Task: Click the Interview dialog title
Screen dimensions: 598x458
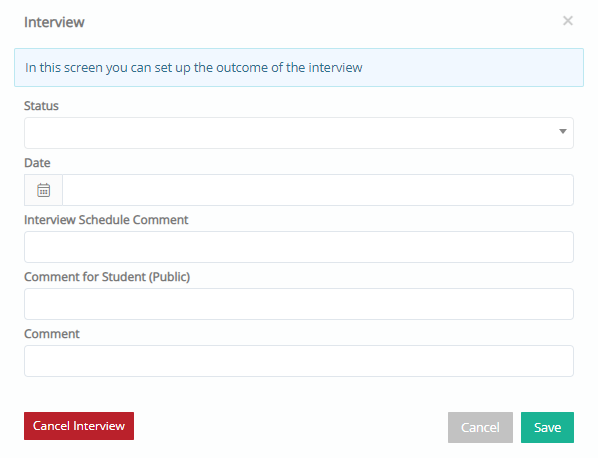Action: point(54,22)
